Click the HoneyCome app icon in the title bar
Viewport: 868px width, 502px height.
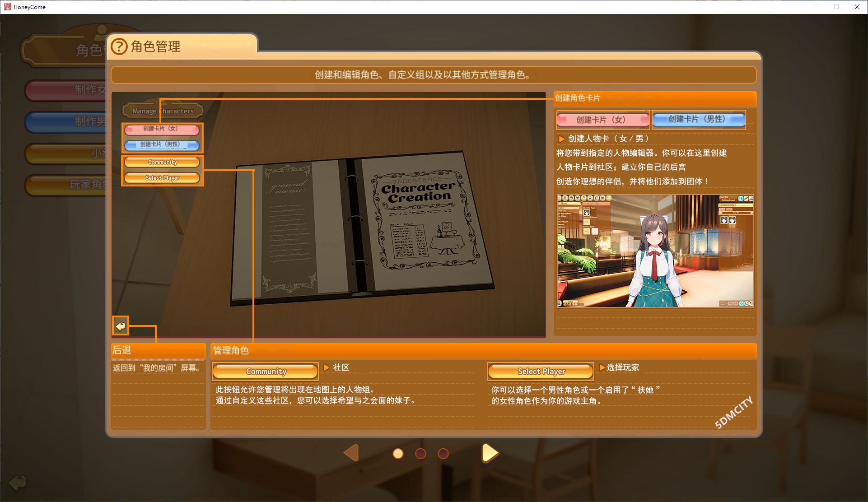tap(8, 7)
